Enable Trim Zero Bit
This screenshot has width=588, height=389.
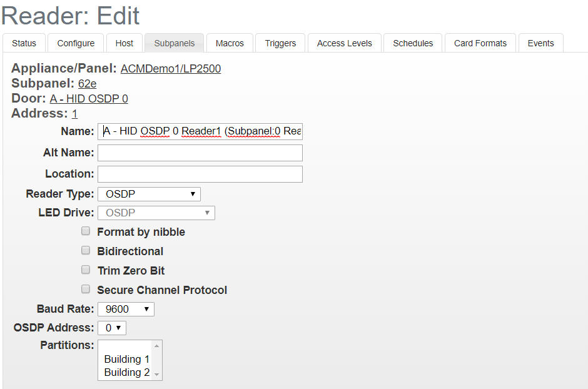pos(85,270)
